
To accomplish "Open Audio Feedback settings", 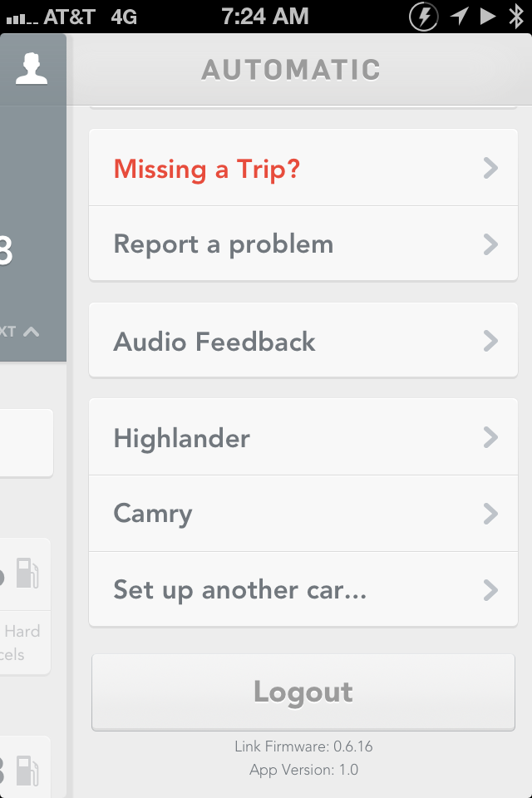I will tap(303, 341).
